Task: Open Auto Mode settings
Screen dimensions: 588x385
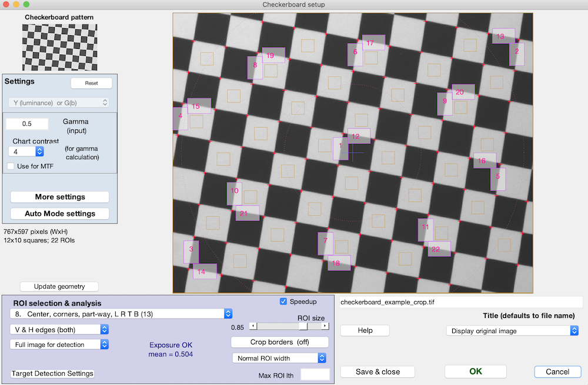Action: [59, 214]
